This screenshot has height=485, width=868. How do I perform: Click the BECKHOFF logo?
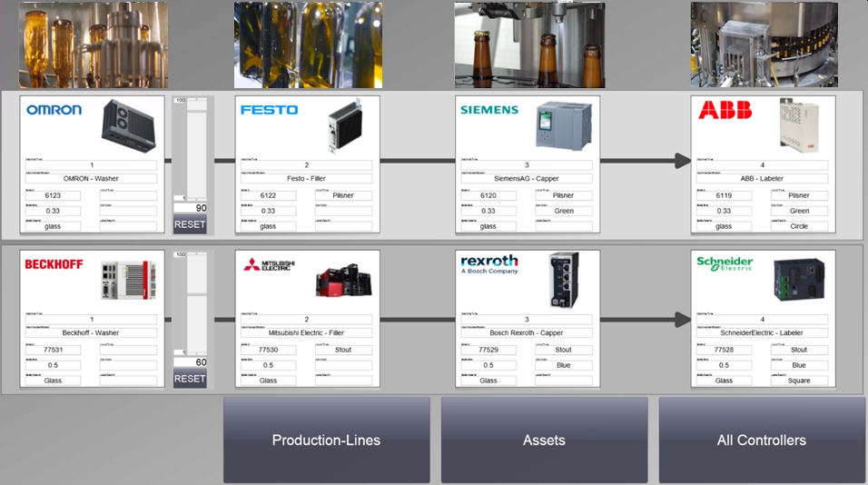(54, 264)
